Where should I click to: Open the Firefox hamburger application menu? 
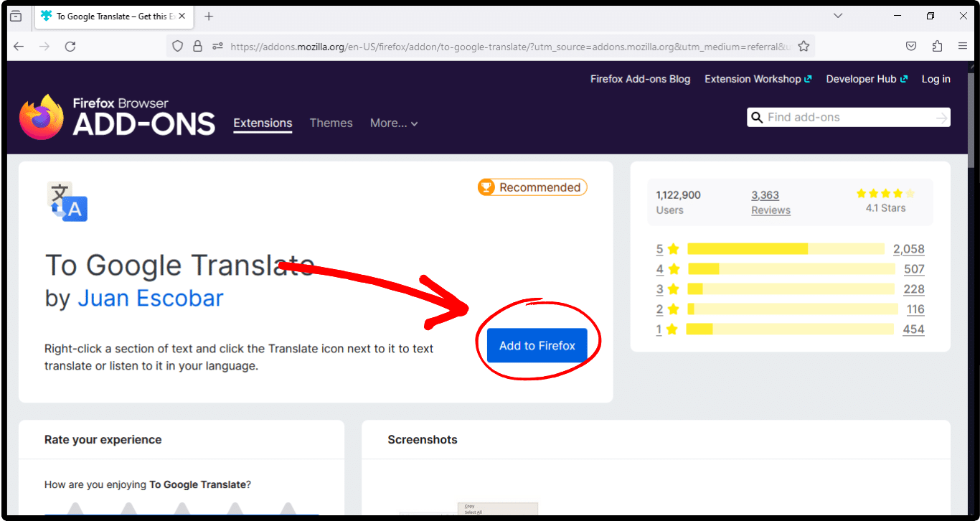pos(963,46)
